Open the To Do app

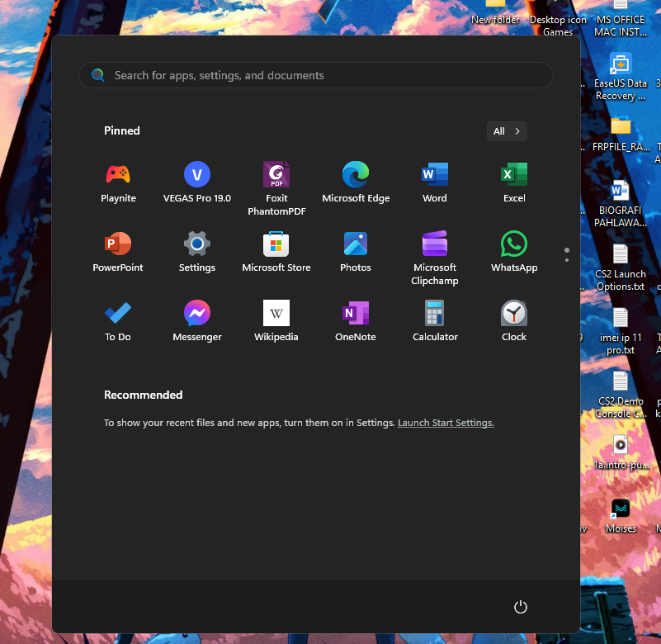point(118,321)
